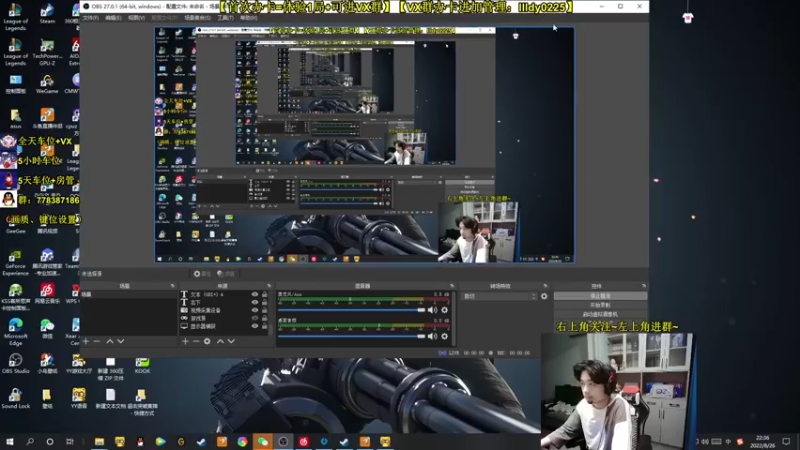The height and width of the screenshot is (450, 800).
Task: Move source up in Sources panel
Action: (x=220, y=341)
